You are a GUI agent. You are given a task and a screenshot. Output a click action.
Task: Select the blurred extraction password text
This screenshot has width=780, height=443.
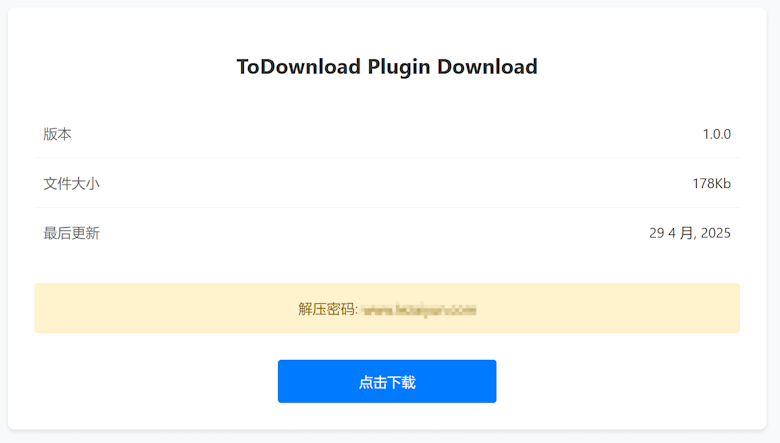[x=418, y=310]
